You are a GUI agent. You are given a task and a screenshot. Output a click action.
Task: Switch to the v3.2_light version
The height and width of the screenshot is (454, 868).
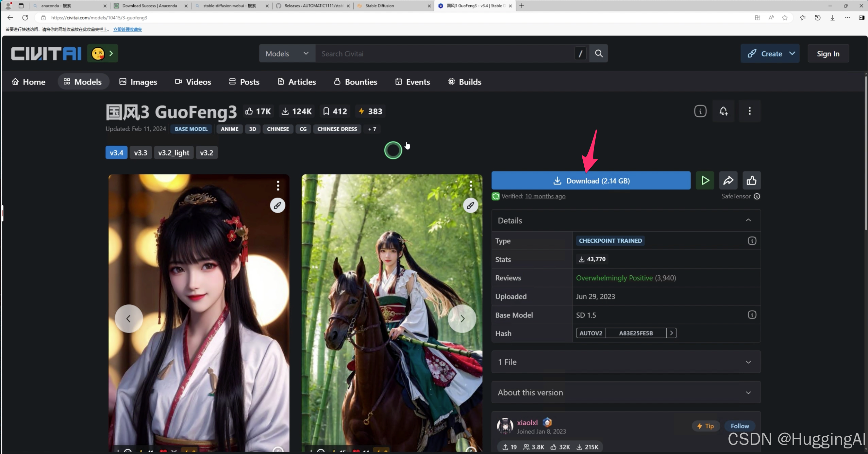tap(174, 153)
